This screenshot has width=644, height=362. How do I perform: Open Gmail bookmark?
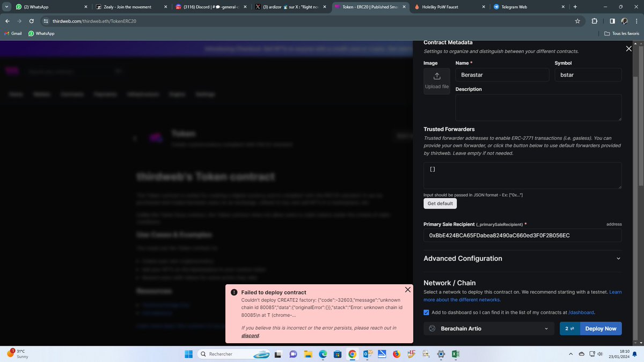tap(13, 33)
